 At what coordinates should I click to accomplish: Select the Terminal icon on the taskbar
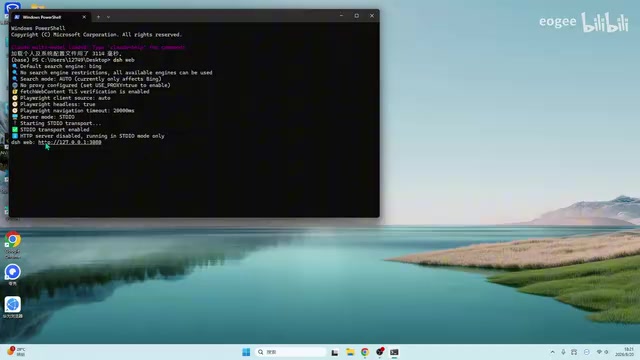(x=394, y=352)
